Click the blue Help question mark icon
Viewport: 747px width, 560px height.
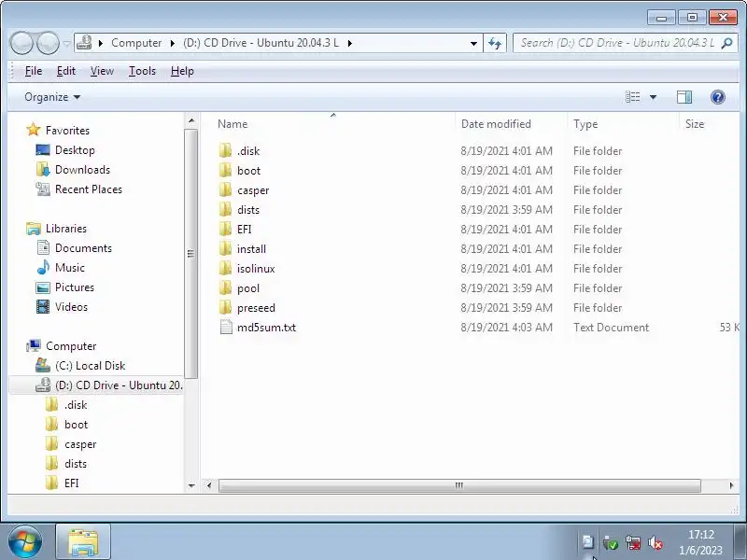point(718,97)
